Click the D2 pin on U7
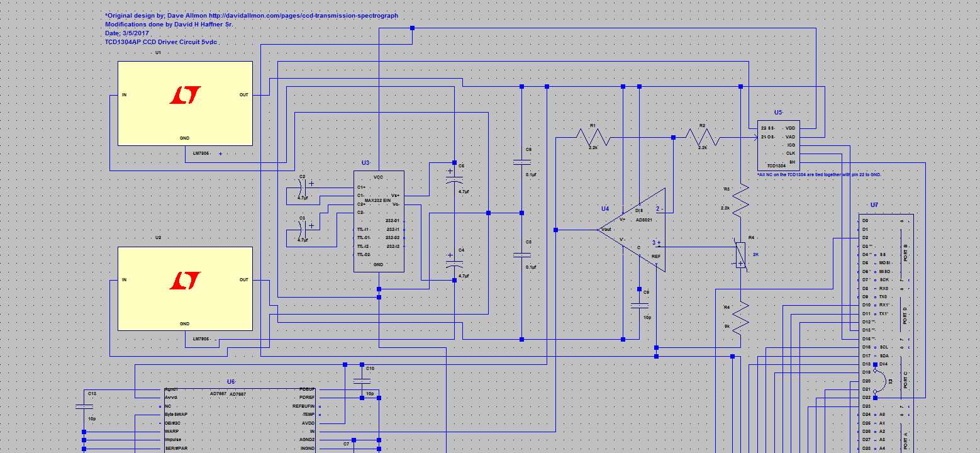The height and width of the screenshot is (453, 980). click(866, 238)
